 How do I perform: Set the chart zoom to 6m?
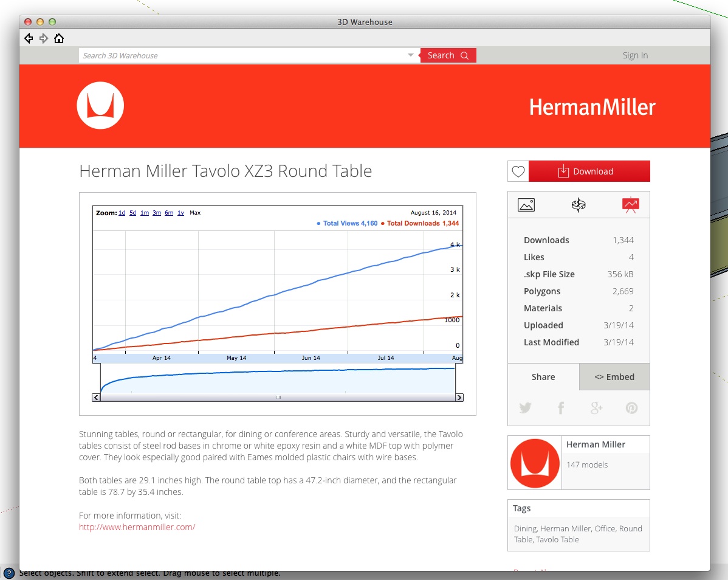tap(169, 213)
